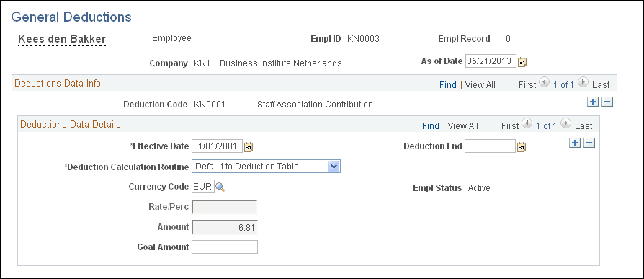Show previous row in Deductions Data Info
This screenshot has height=279, width=644.
coord(544,81)
